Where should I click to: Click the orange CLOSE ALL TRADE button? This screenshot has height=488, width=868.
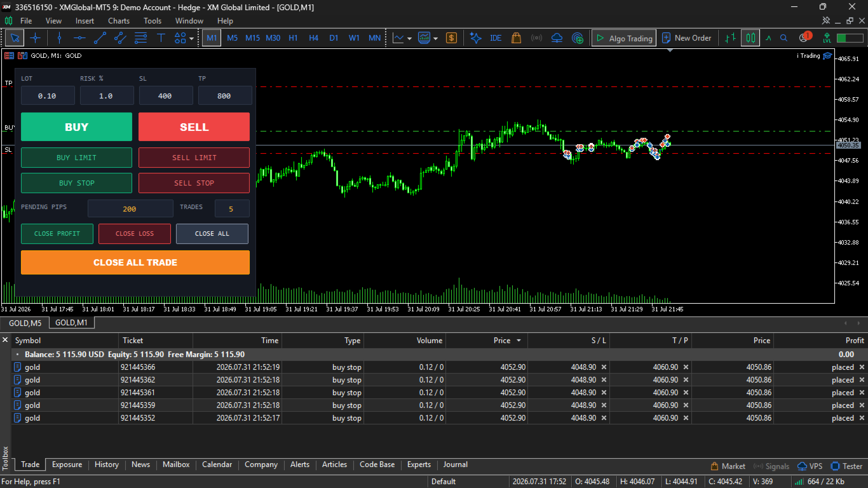pos(135,262)
